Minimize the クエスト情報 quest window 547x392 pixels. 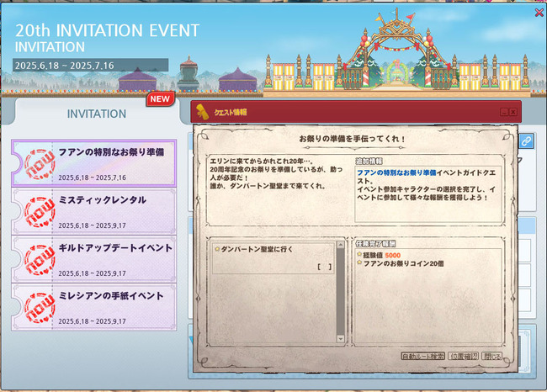(504, 112)
